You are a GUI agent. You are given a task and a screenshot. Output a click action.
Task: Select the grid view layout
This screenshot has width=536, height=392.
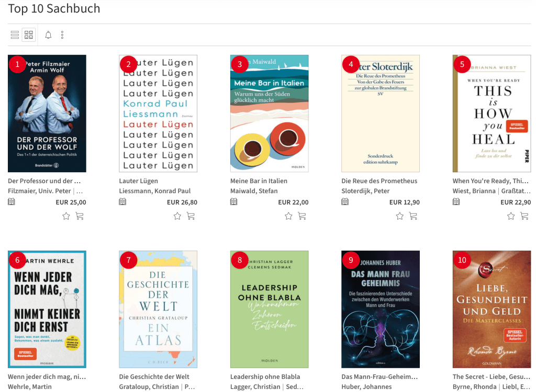click(29, 35)
